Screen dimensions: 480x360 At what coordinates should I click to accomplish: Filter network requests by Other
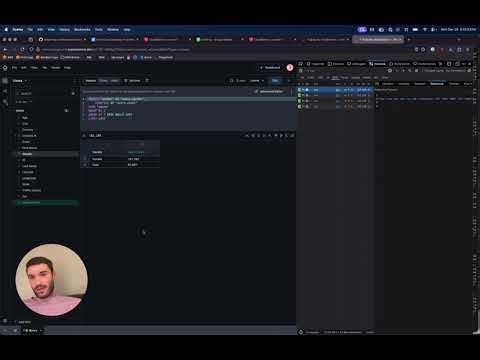point(385,77)
